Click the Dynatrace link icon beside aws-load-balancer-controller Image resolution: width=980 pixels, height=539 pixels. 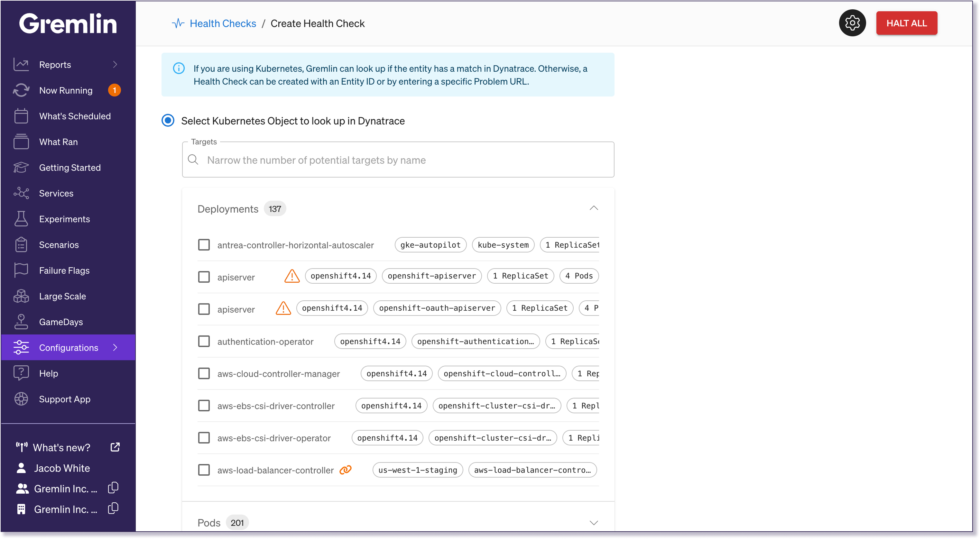(x=346, y=470)
